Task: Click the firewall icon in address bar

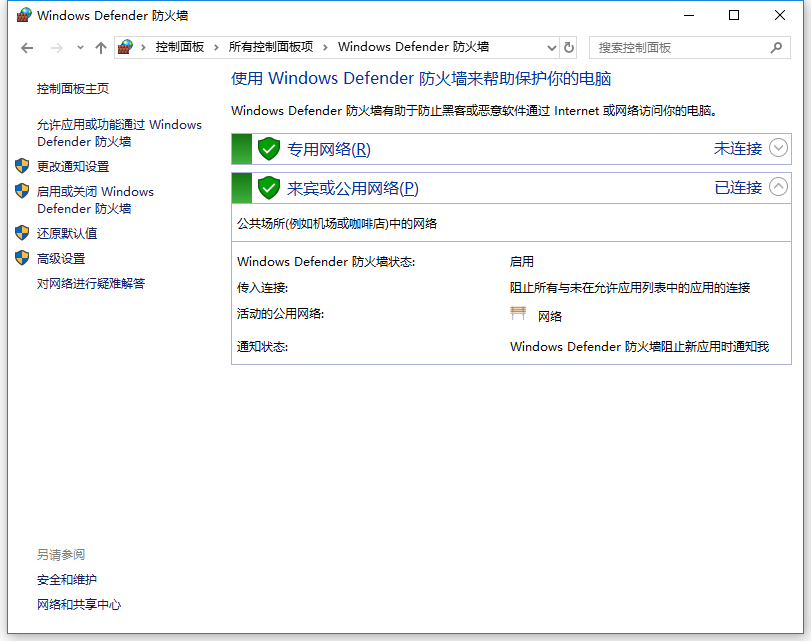Action: click(125, 47)
